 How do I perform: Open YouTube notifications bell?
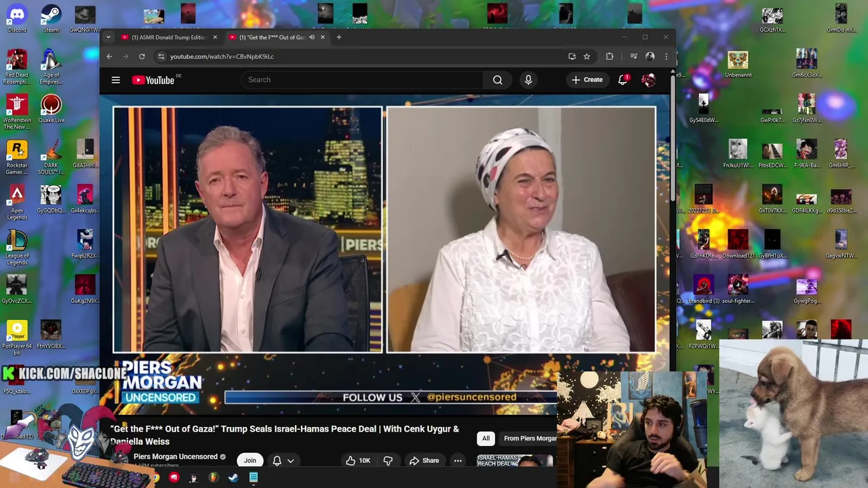pos(623,80)
